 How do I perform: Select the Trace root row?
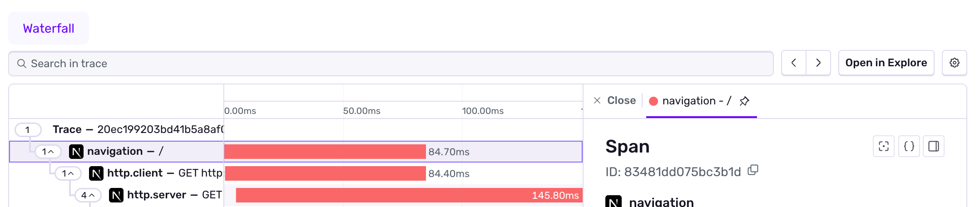point(136,130)
